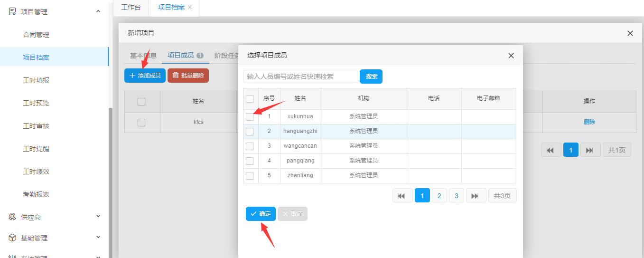The image size is (644, 258).
Task: Go to first page in member dialog
Action: pyautogui.click(x=402, y=196)
